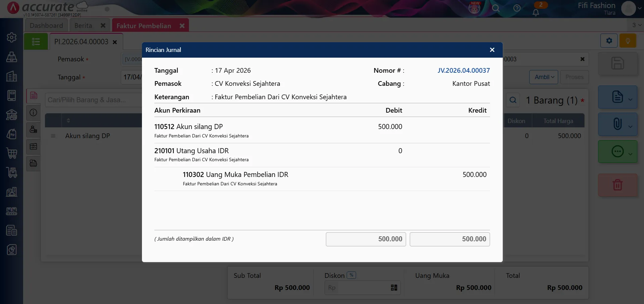Open the company building sidebar module

pos(12,76)
